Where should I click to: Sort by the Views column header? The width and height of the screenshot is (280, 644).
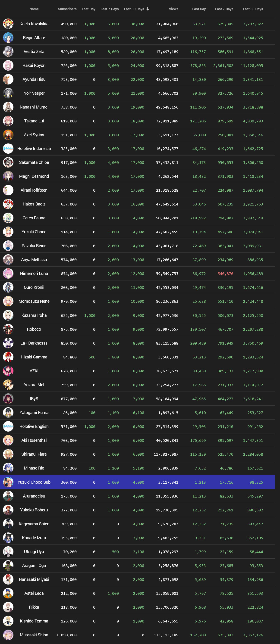173,9
